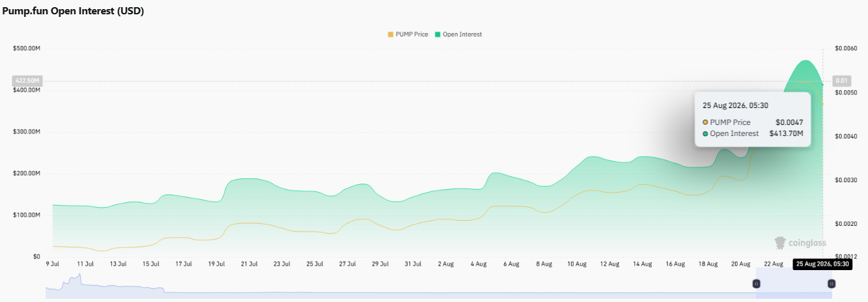Click the black 25 Aug 2026, 05:30 axis badge
Screen dimensions: 868x302
[822, 264]
